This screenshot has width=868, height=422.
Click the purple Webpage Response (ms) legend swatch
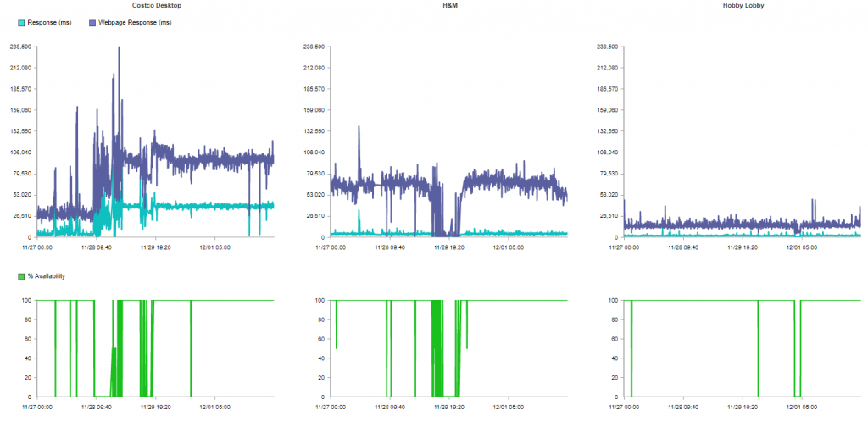pyautogui.click(x=92, y=23)
